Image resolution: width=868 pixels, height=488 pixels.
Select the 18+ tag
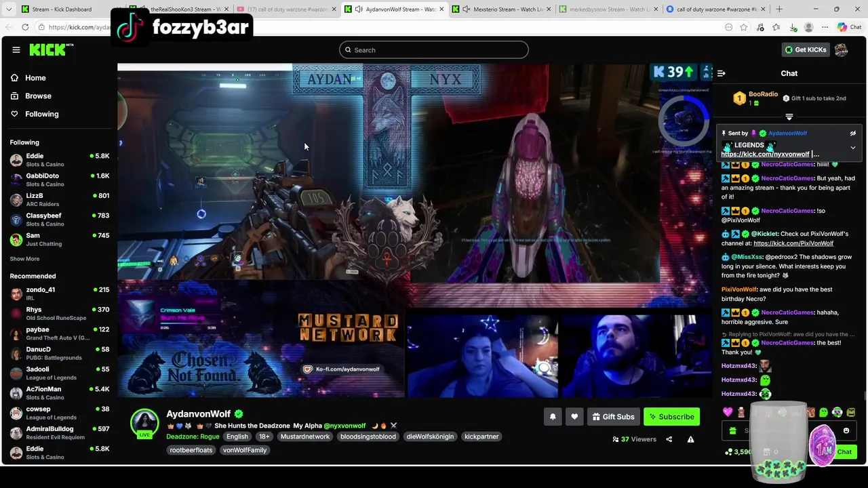[x=264, y=436]
